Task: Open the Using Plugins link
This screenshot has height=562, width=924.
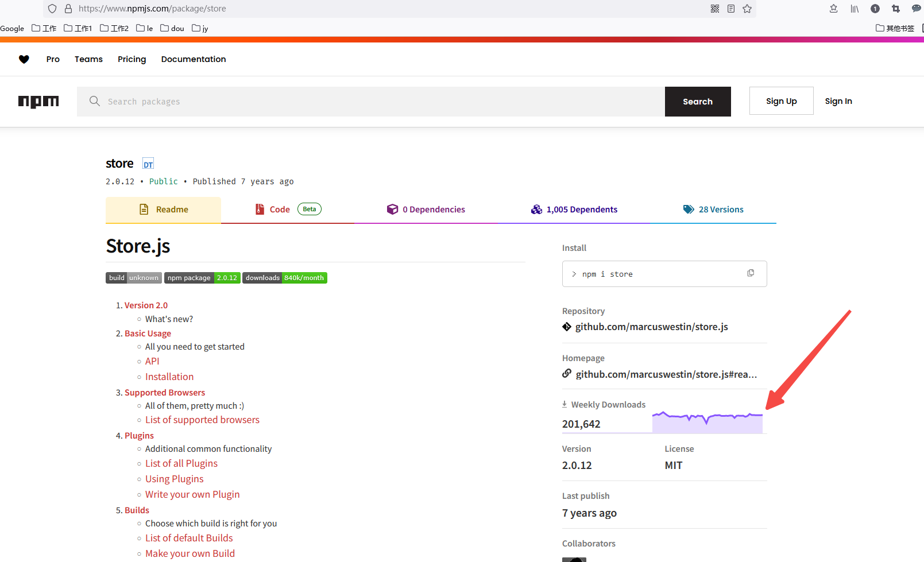Action: (175, 479)
